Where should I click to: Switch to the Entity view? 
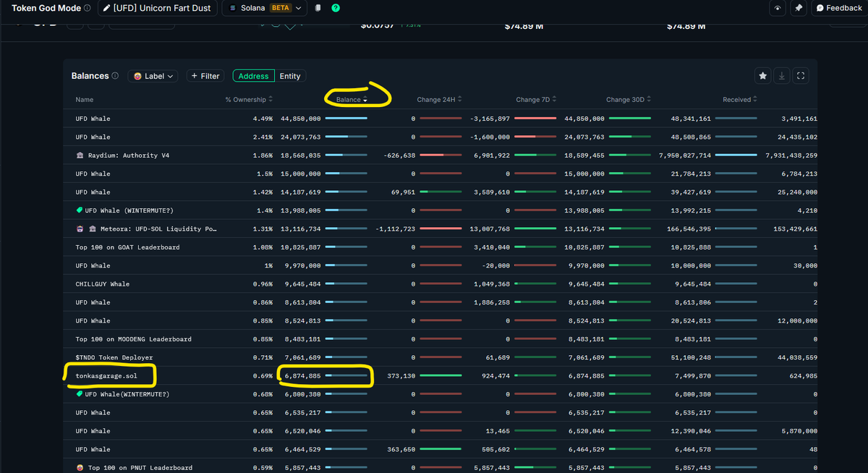(x=290, y=76)
